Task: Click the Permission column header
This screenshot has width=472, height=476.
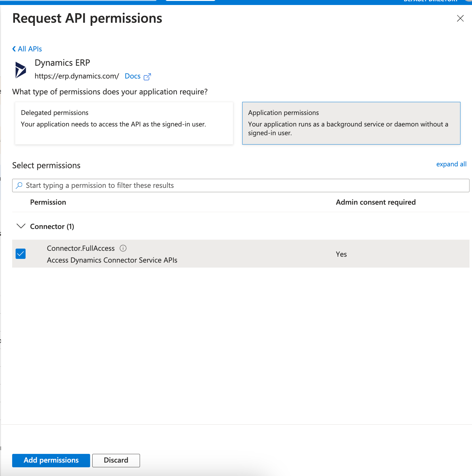Action: coord(48,202)
